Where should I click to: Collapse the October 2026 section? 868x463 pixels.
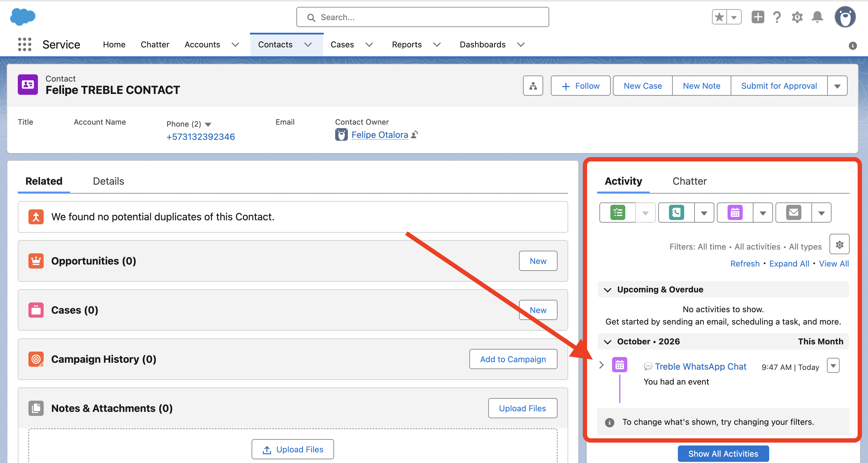(607, 342)
